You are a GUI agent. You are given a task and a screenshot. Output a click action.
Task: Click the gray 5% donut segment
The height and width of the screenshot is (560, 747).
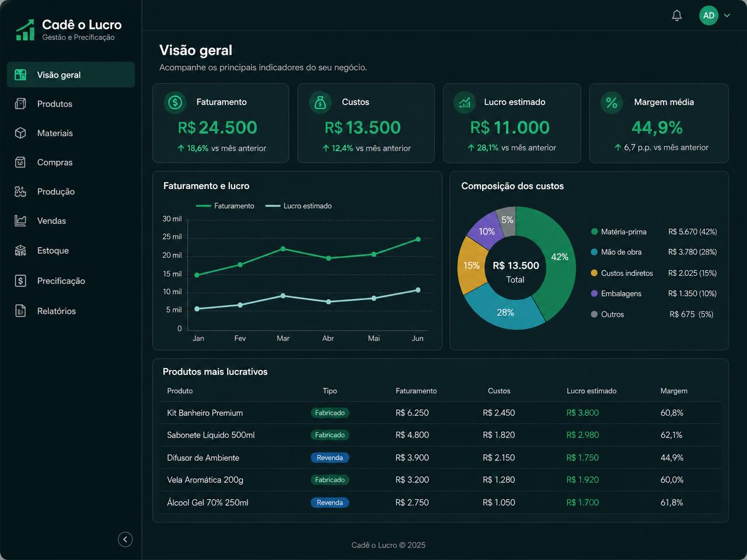[x=507, y=219]
